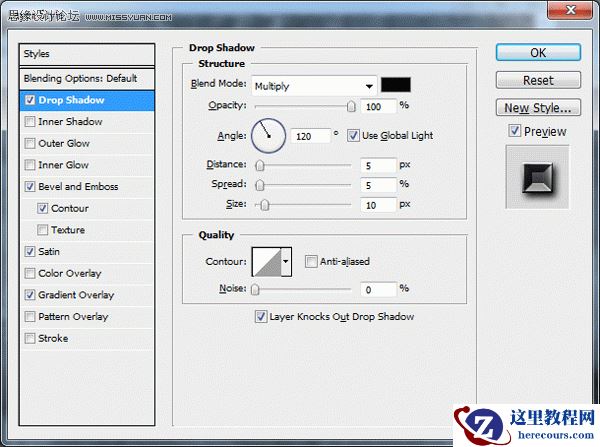The height and width of the screenshot is (447, 600).
Task: Toggle the Use Global Light checkbox
Action: 353,135
